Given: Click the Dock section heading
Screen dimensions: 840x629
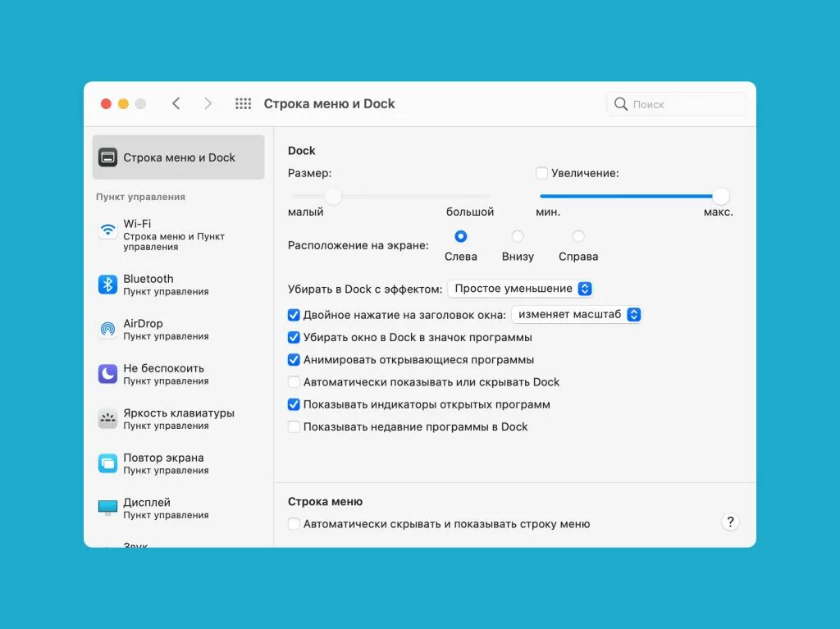Looking at the screenshot, I should tap(302, 151).
